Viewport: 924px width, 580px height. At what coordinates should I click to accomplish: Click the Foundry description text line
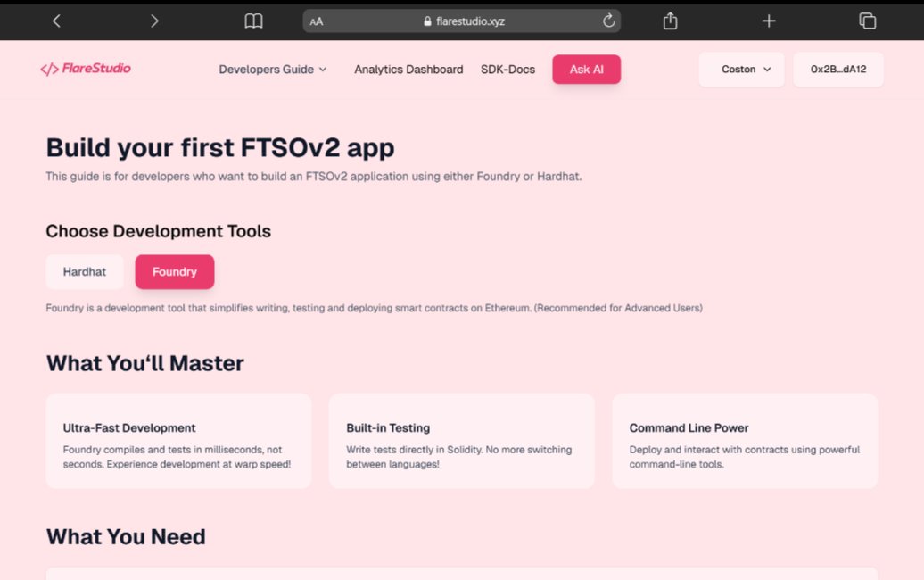375,308
